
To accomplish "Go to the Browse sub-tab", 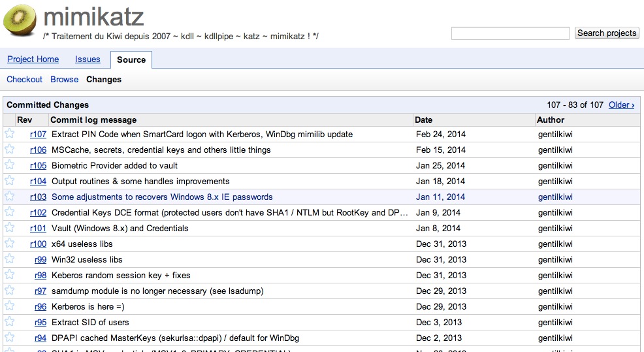I will coord(64,79).
